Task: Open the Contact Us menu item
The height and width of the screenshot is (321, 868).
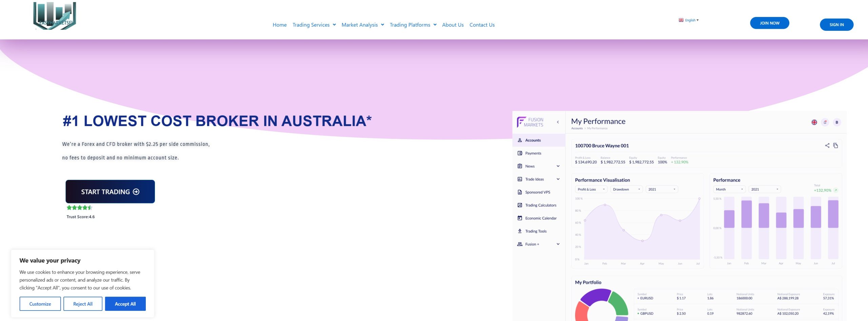Action: [x=482, y=25]
